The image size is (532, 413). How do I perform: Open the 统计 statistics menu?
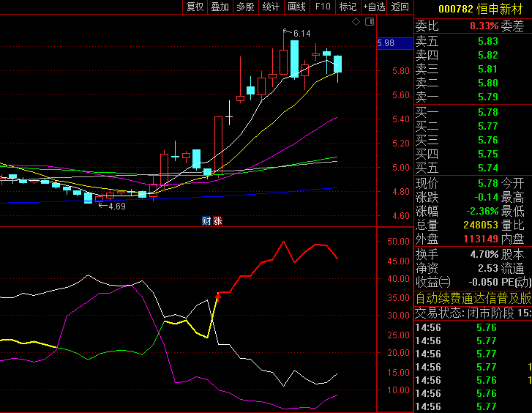coord(271,7)
